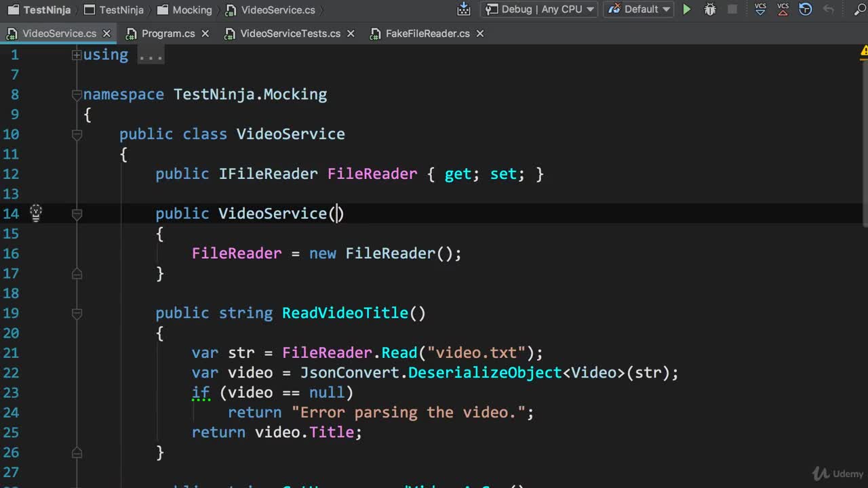Image resolution: width=868 pixels, height=488 pixels.
Task: Click the C# file icon in VideoService.cs breadcrumb
Action: pos(231,10)
